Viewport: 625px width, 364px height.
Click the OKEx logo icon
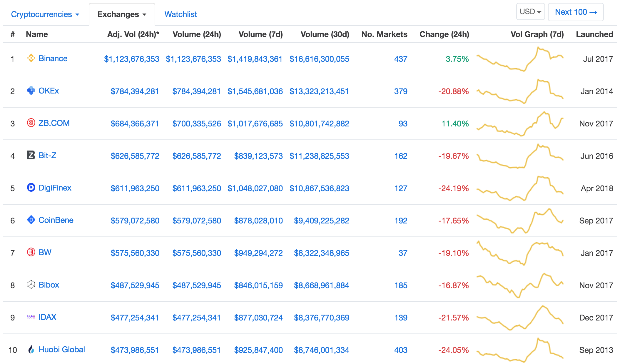31,91
